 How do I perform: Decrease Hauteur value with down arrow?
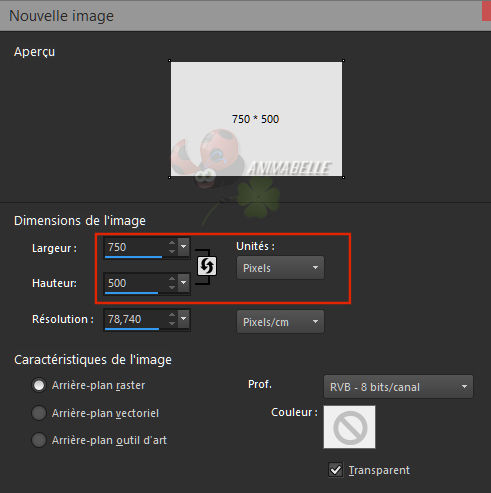click(172, 287)
